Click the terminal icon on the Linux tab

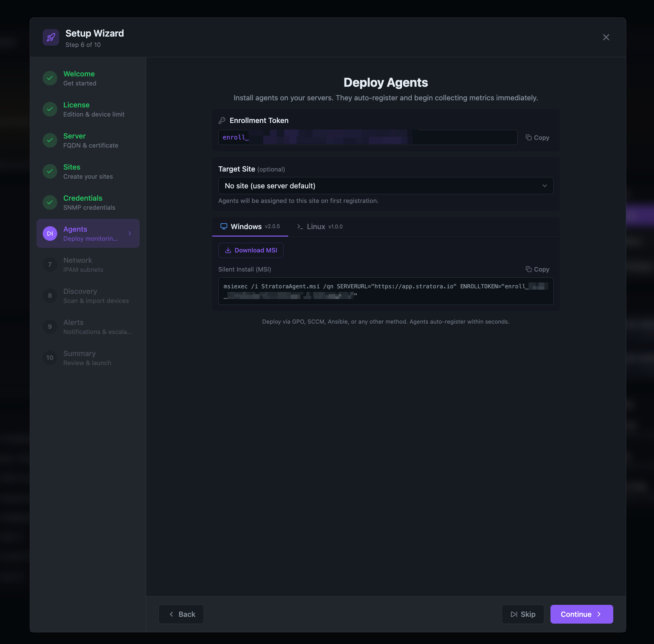coord(300,227)
